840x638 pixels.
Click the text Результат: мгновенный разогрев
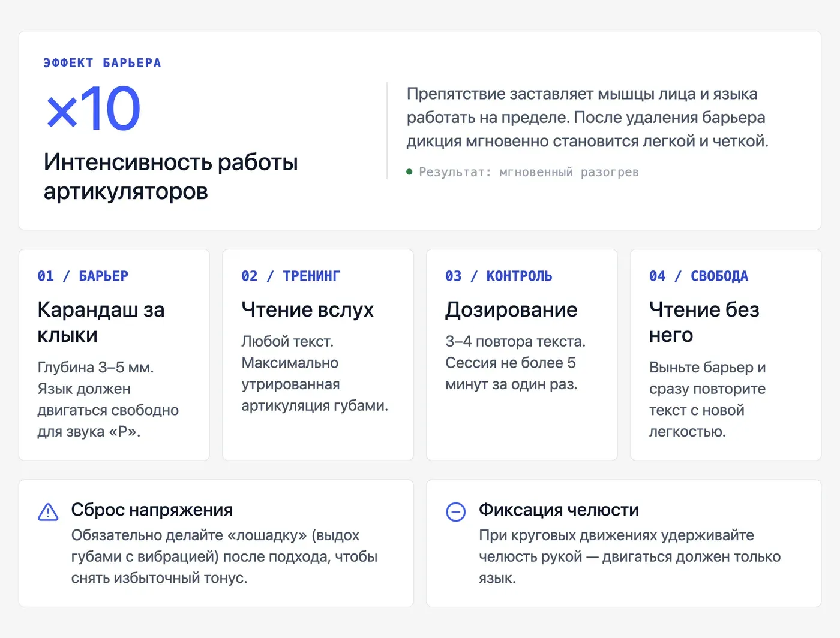[529, 172]
